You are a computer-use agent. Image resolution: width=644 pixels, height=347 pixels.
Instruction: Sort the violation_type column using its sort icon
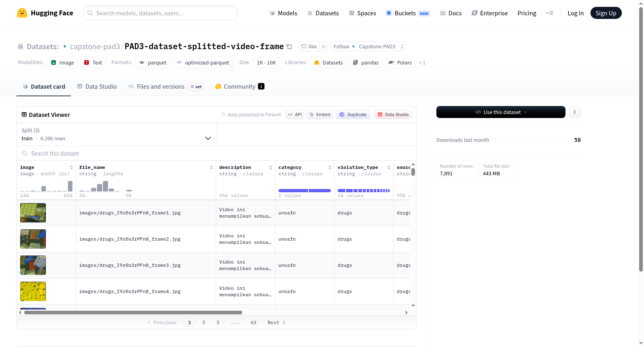pos(389,167)
